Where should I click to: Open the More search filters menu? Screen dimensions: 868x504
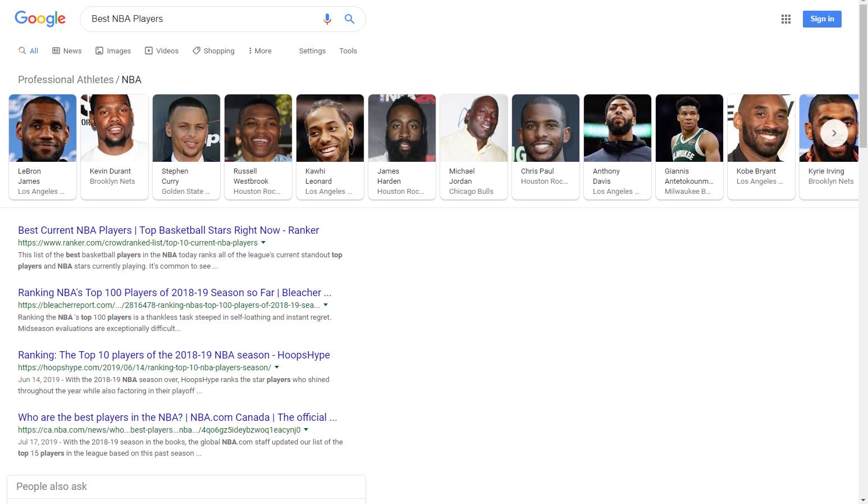pos(259,51)
